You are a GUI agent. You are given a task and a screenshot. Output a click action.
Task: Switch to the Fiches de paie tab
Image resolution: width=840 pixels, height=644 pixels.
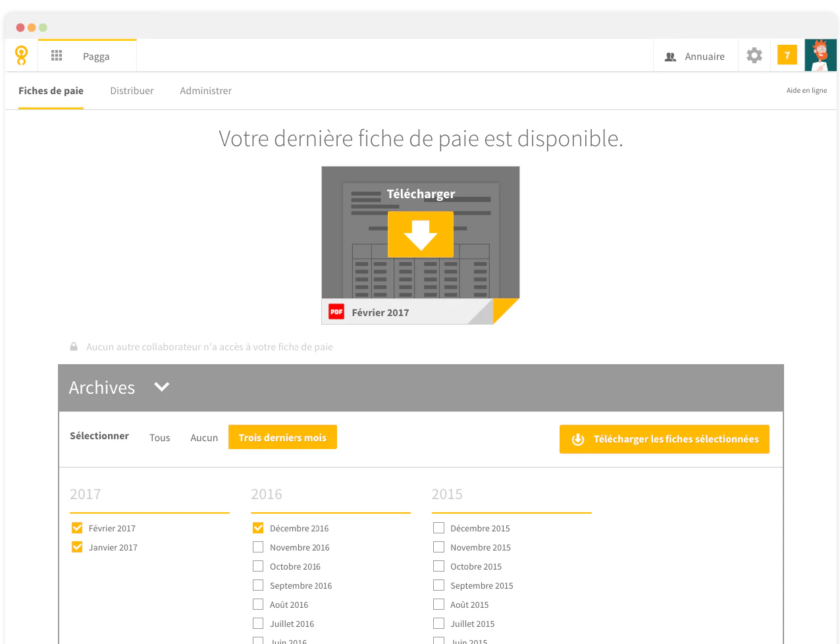point(51,91)
